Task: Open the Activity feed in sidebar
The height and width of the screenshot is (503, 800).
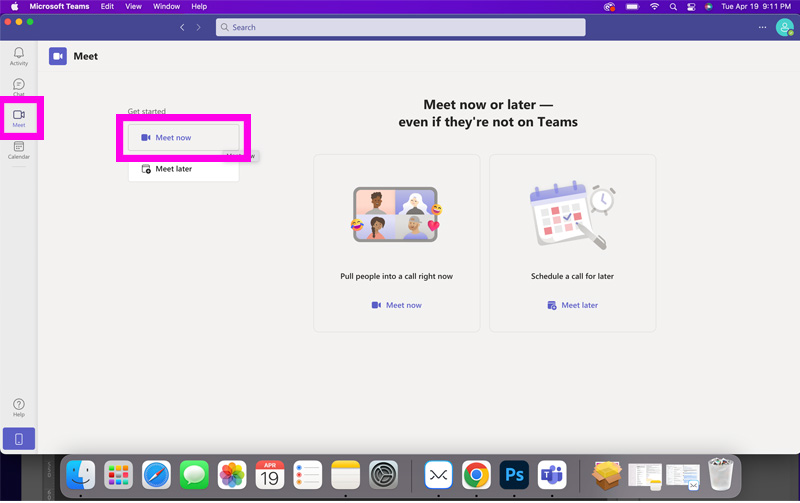Action: click(19, 56)
